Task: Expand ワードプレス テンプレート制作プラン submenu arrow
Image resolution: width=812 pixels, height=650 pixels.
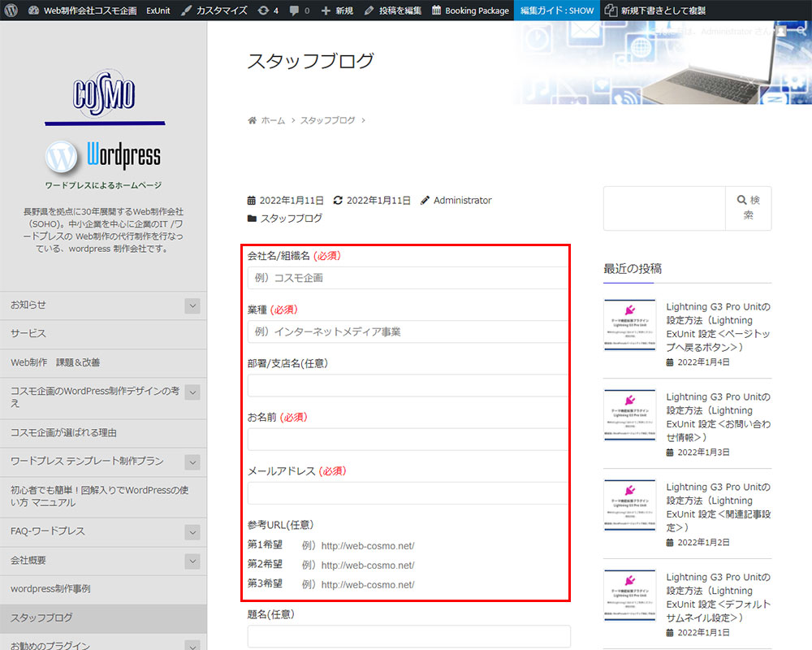Action: 192,462
